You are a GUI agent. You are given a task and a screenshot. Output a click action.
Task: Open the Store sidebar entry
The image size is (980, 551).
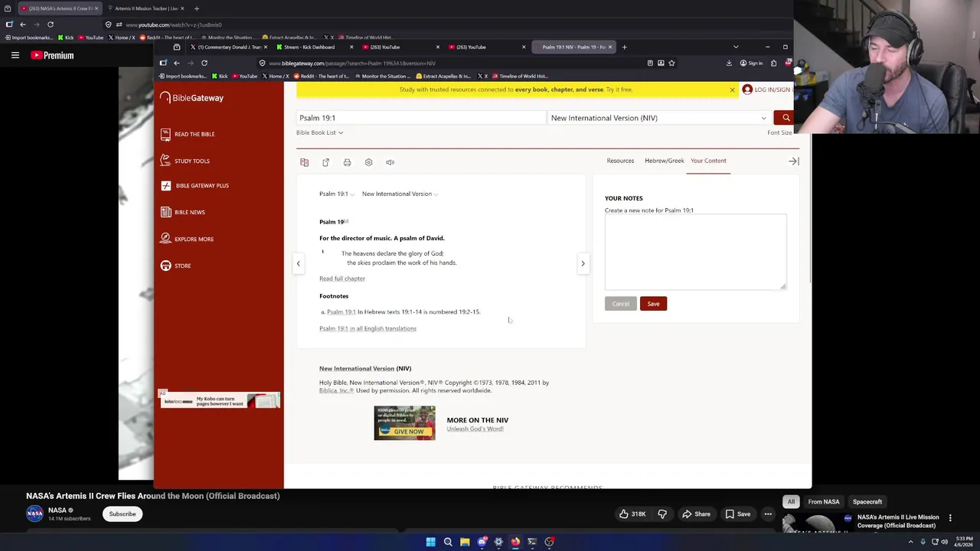[x=176, y=266]
